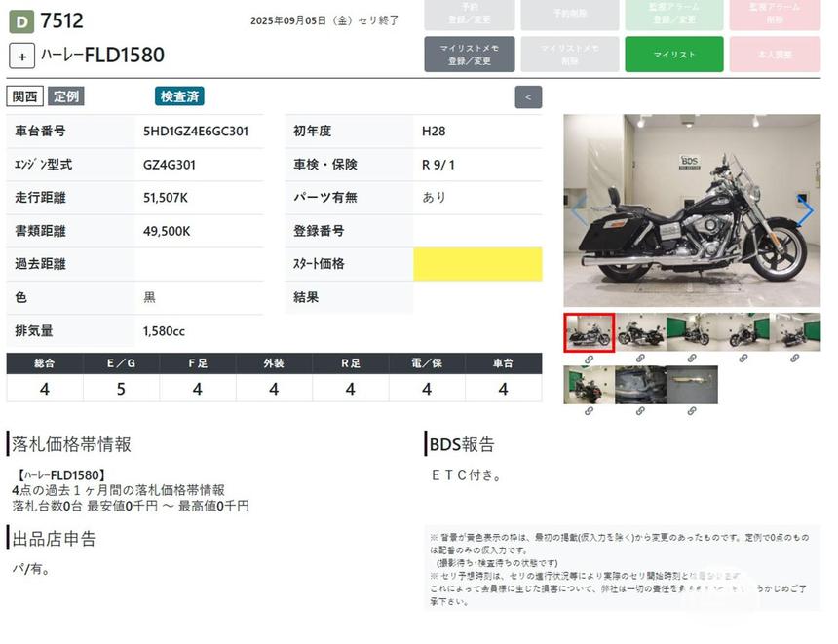Click the link icon under the first thumbnail
This screenshot has height=644, width=838.
pos(589,359)
